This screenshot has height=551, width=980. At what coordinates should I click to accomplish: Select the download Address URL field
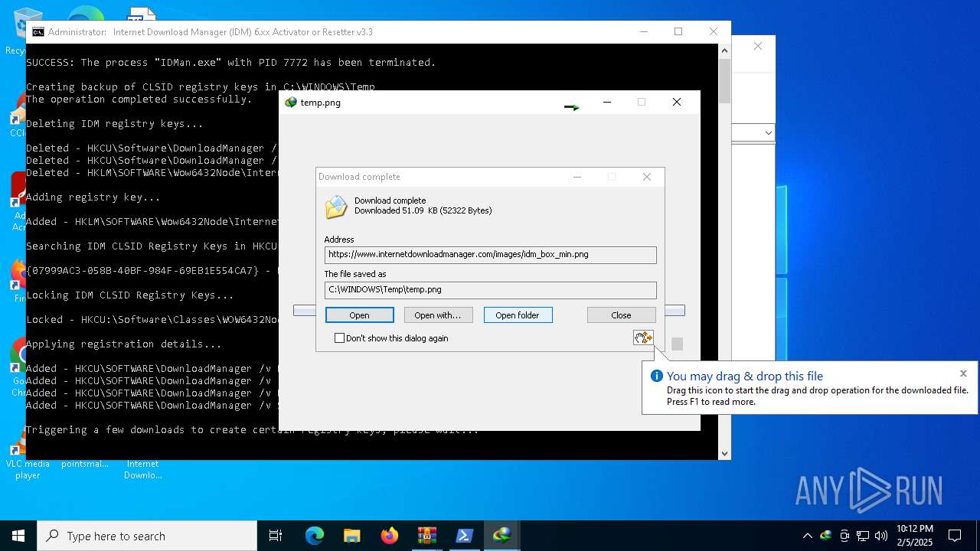tap(490, 255)
